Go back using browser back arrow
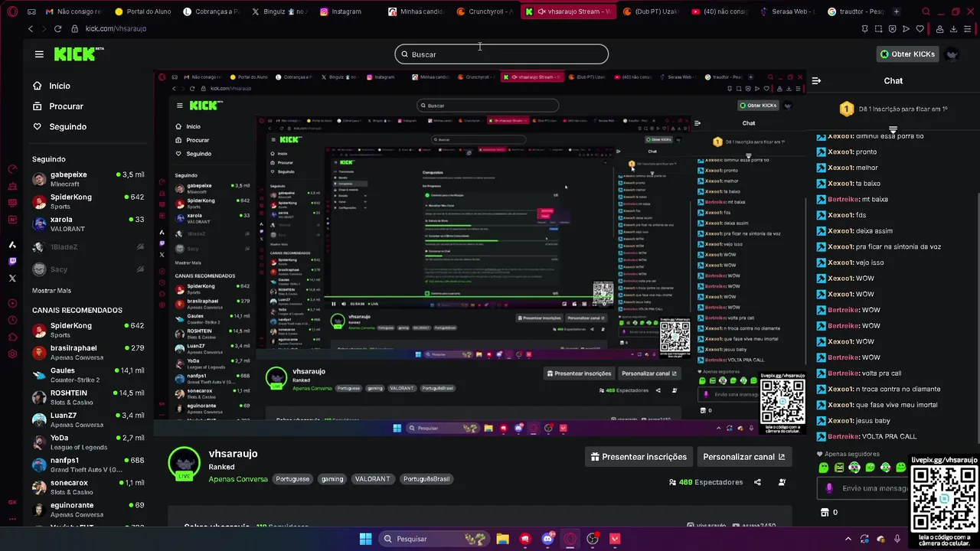 pos(31,28)
